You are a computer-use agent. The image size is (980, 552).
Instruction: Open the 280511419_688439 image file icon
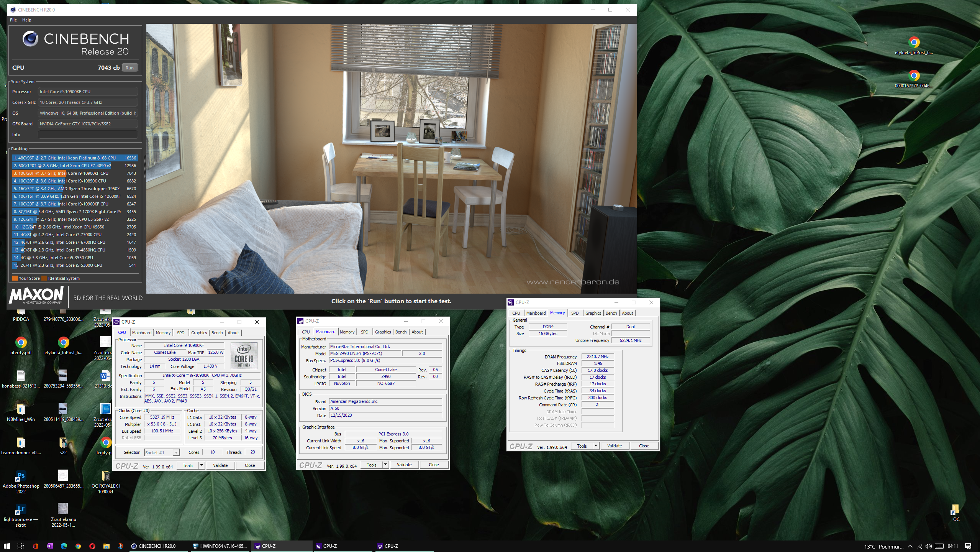63,412
